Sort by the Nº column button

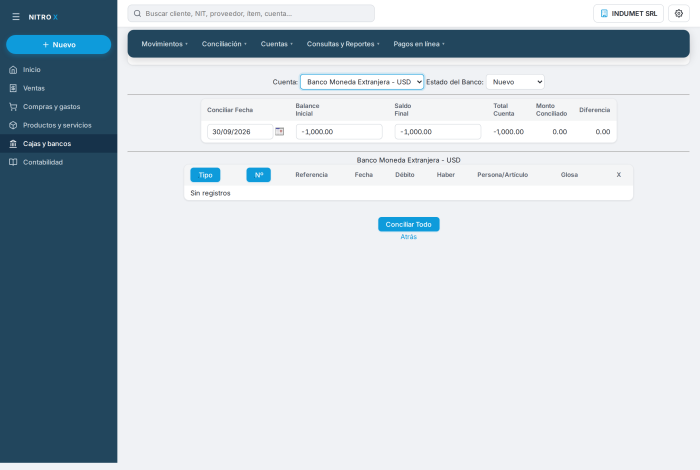click(x=258, y=175)
